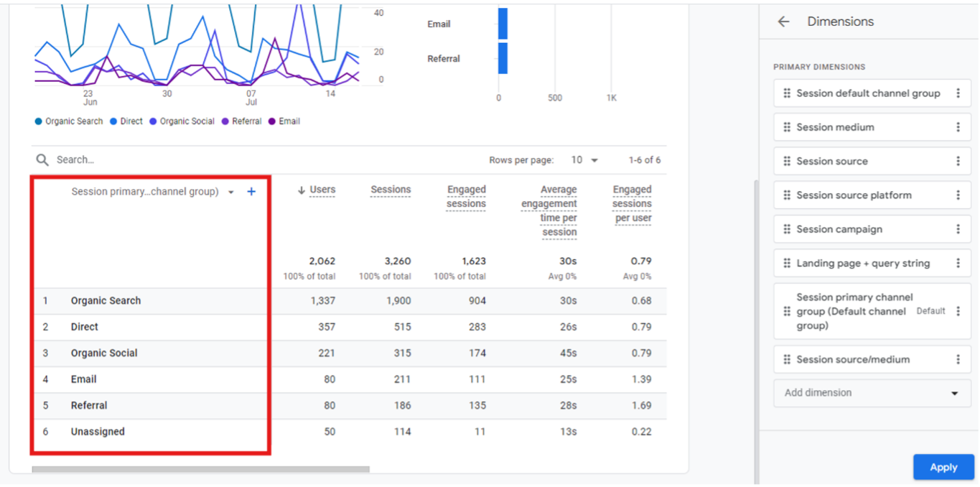Select the Organic Social table row

pyautogui.click(x=349, y=353)
